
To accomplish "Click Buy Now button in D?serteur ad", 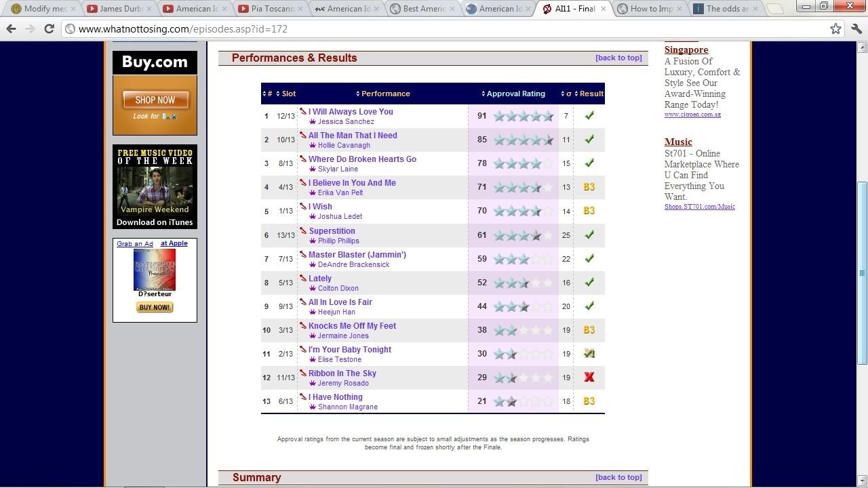I will 155,307.
